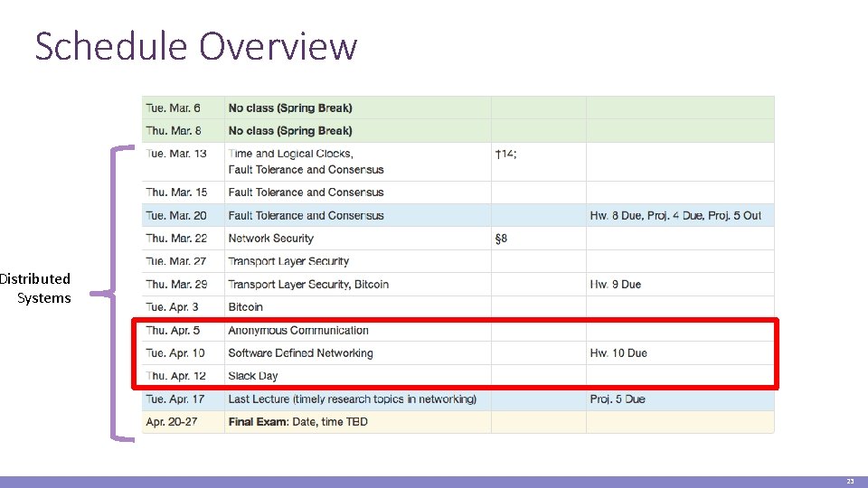
Task: Click the "Schedule Overview" slide title
Action: point(196,46)
